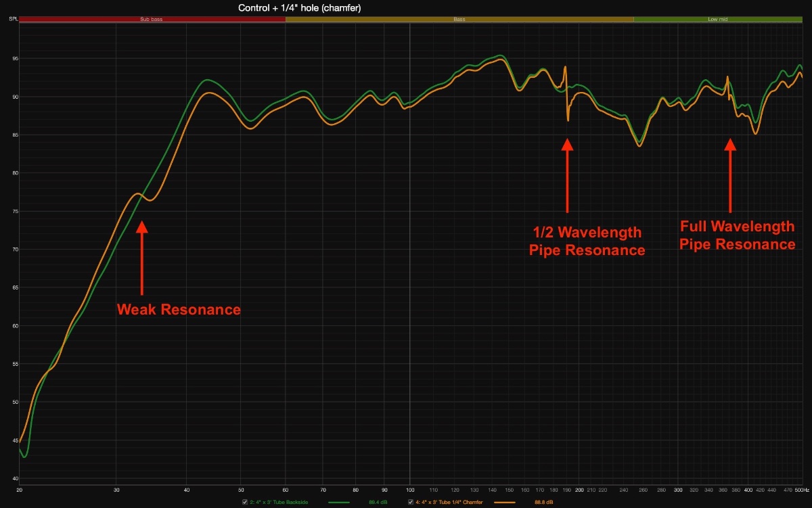The width and height of the screenshot is (812, 508).
Task: Click the arrow above 1/2 Wavelength Pipe Resonance
Action: pyautogui.click(x=567, y=175)
